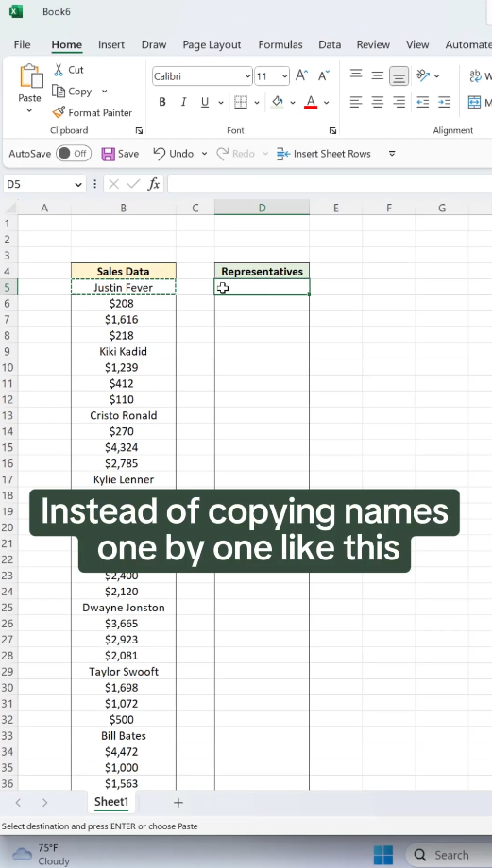Switch to the Page Layout tab
The image size is (492, 868).
tap(212, 45)
